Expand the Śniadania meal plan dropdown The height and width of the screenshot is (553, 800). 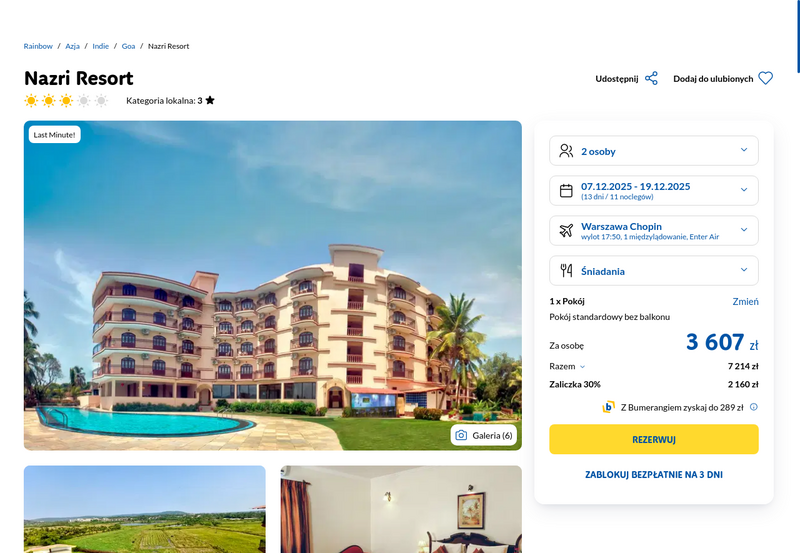click(654, 270)
